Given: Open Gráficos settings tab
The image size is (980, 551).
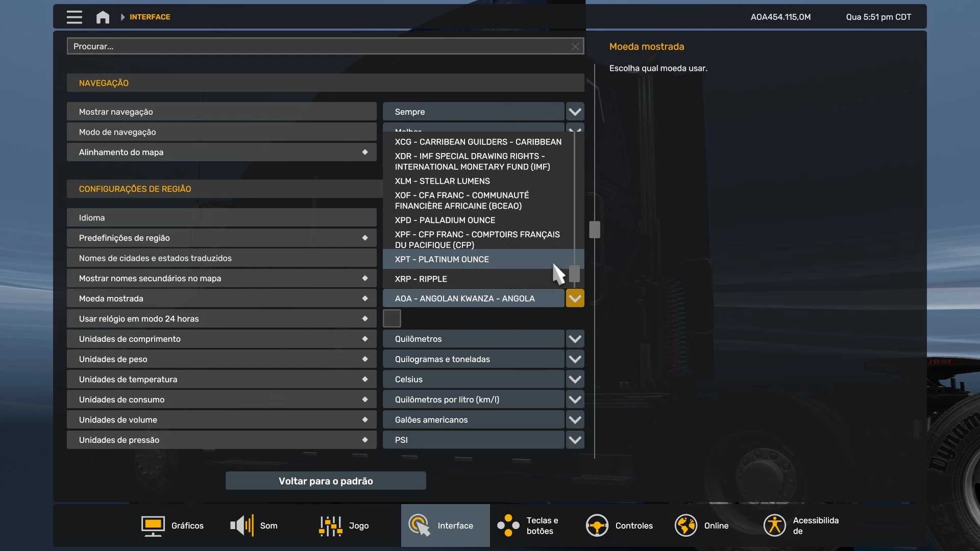Looking at the screenshot, I should tap(173, 525).
